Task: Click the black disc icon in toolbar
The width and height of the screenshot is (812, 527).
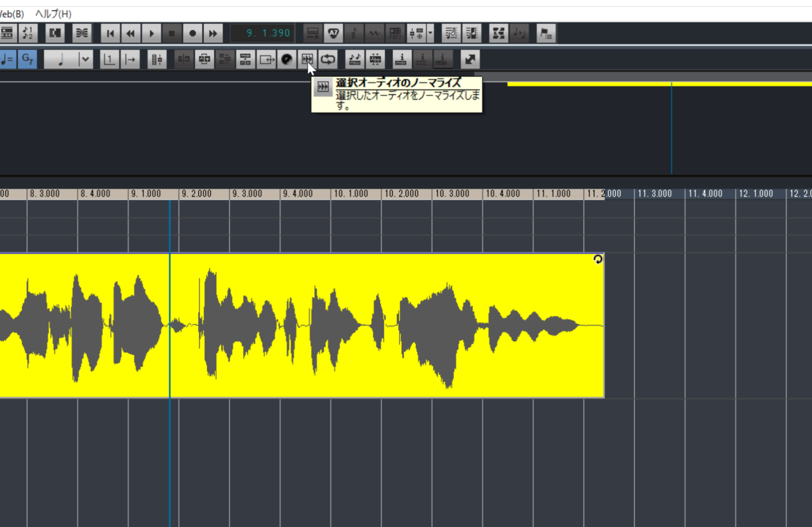Action: [x=287, y=59]
